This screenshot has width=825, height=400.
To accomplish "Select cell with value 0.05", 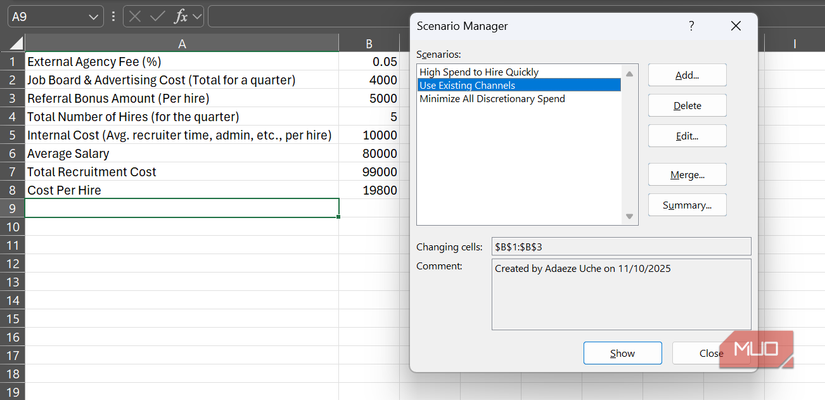I will [x=369, y=62].
